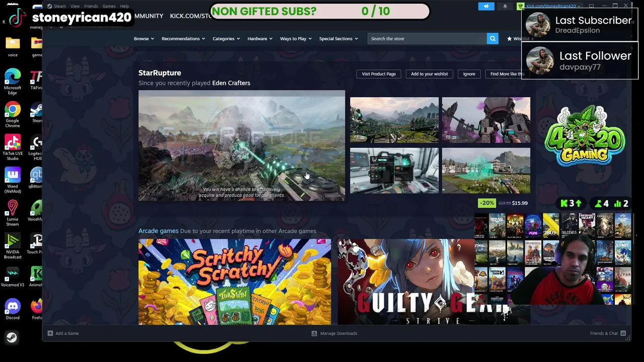The image size is (644, 362).
Task: Open Discord desktop shortcut
Action: tap(13, 309)
